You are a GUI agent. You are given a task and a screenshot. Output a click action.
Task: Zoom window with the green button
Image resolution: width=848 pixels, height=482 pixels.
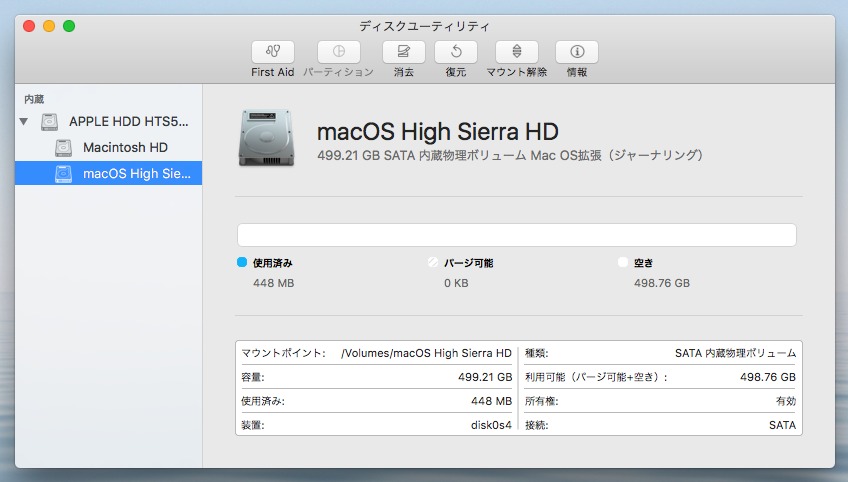click(x=69, y=26)
